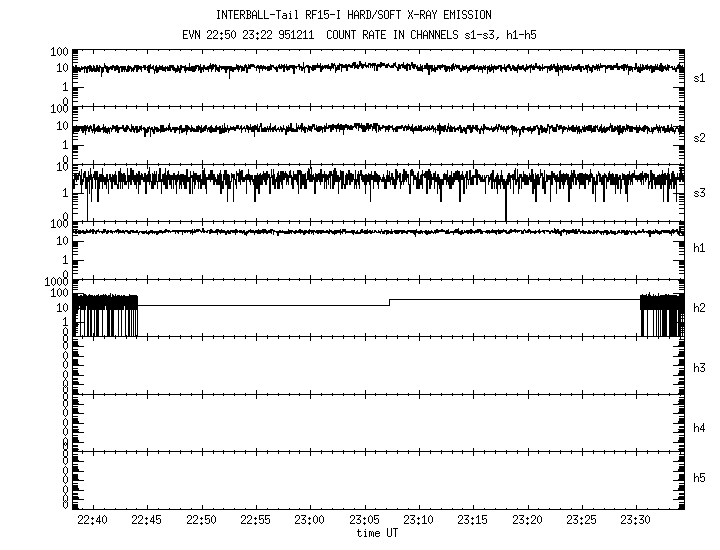The height and width of the screenshot is (550, 720).
Task: Select the h5 channel label
Action: 700,480
